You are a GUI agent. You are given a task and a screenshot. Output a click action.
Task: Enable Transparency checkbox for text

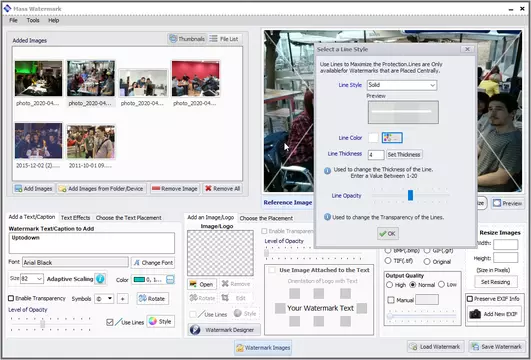click(11, 298)
